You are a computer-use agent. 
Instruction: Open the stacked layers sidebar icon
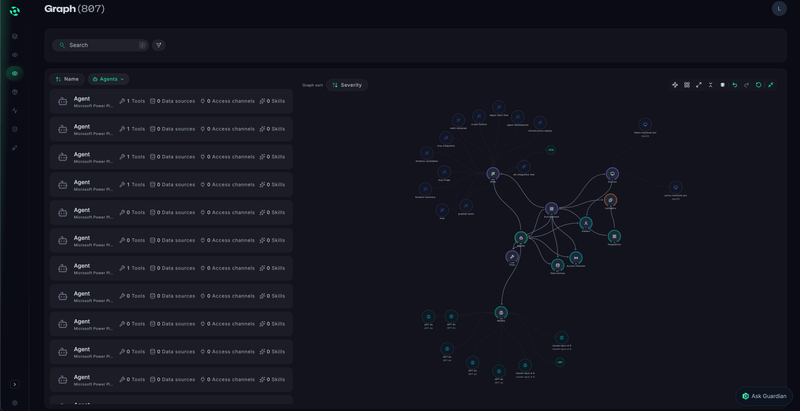[x=15, y=36]
